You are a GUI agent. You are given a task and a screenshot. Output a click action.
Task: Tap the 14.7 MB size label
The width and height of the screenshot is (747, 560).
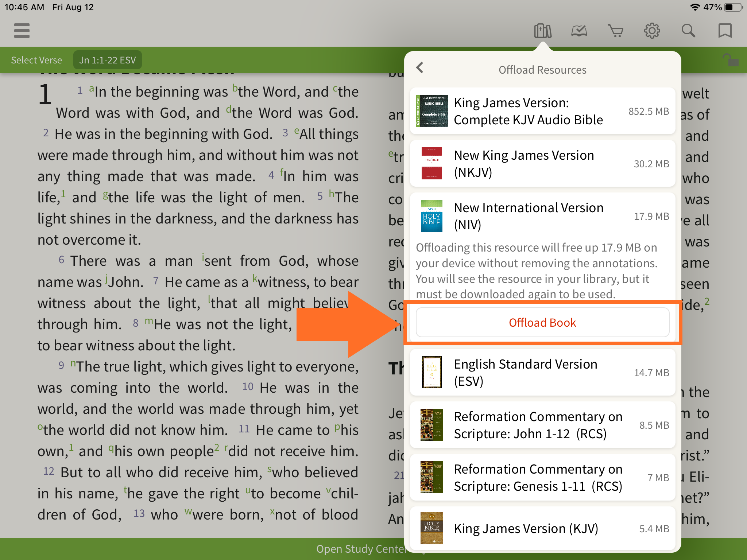point(651,373)
